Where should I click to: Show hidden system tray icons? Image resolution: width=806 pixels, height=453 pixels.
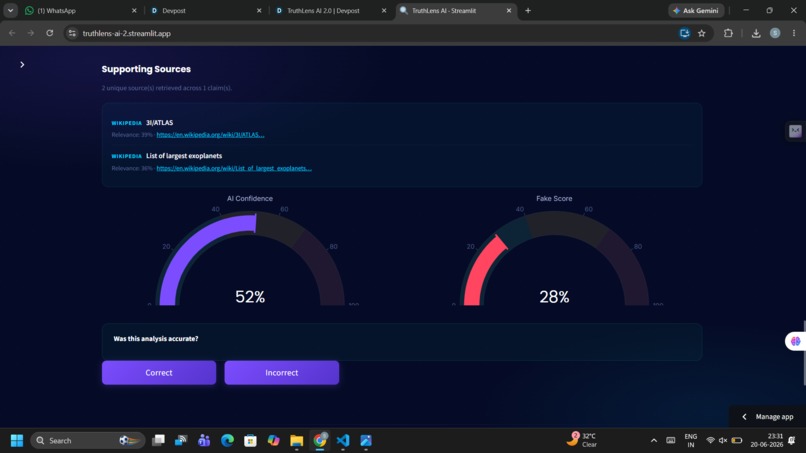pyautogui.click(x=654, y=441)
